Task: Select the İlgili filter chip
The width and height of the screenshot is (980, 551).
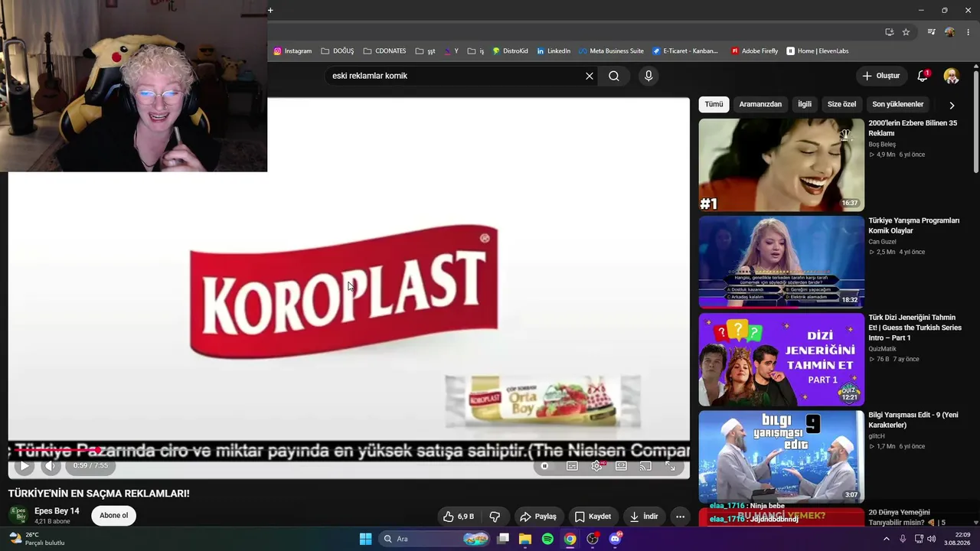Action: tap(805, 104)
